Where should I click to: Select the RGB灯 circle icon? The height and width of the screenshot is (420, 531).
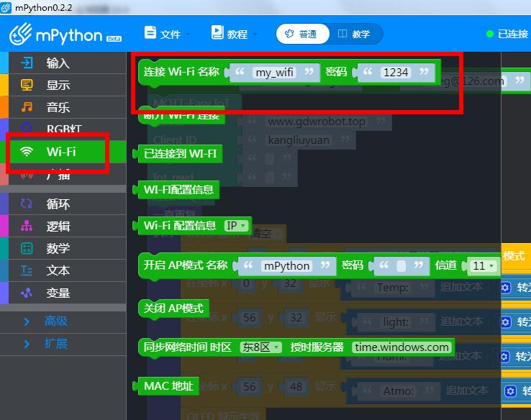27,127
